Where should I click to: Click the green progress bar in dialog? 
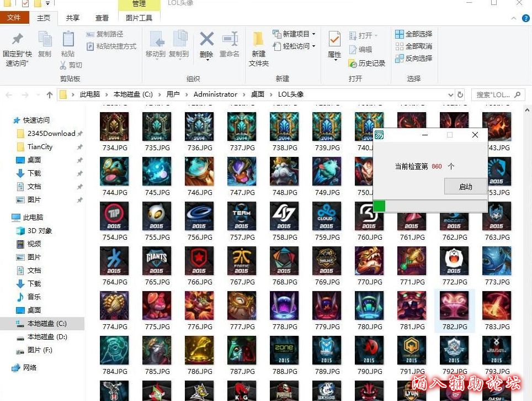point(379,206)
